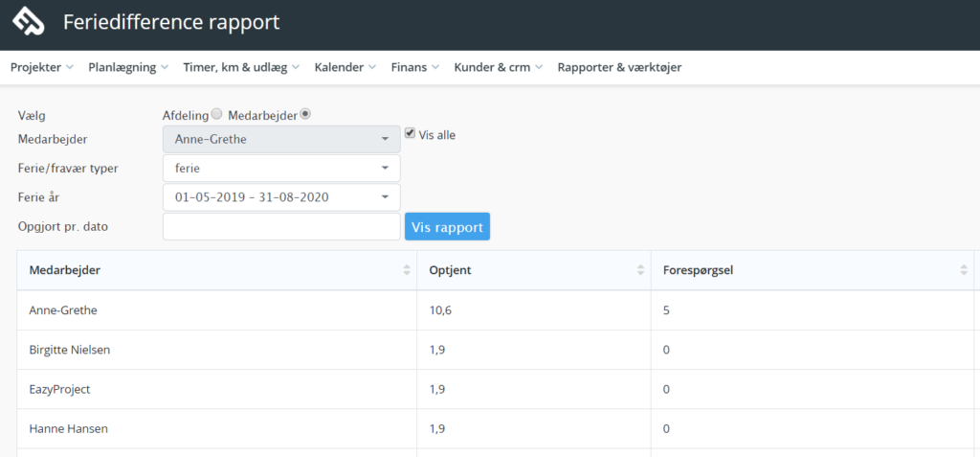Sort table by Medarbejder column arrows
This screenshot has height=457, width=980.
(x=407, y=270)
